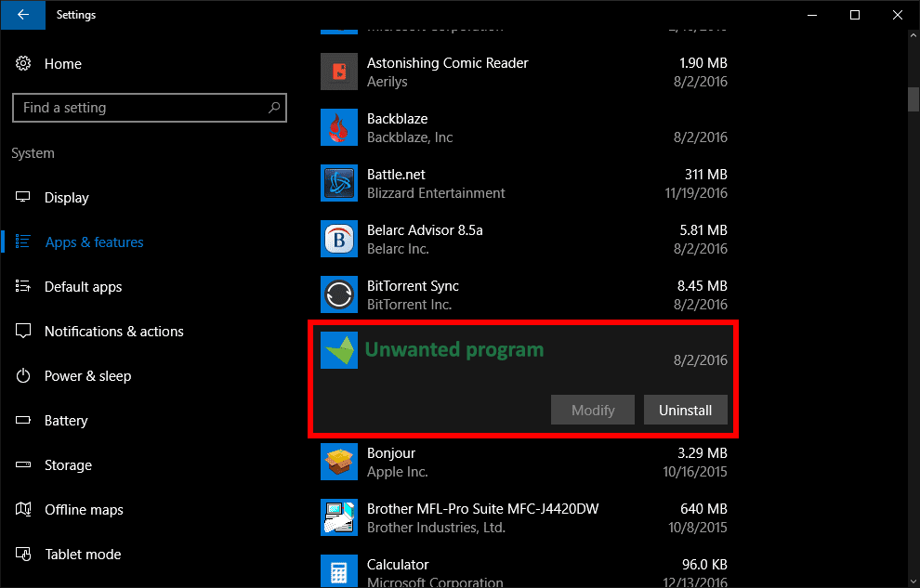Image resolution: width=920 pixels, height=588 pixels.
Task: Click the Battery icon in sidebar
Action: (23, 420)
